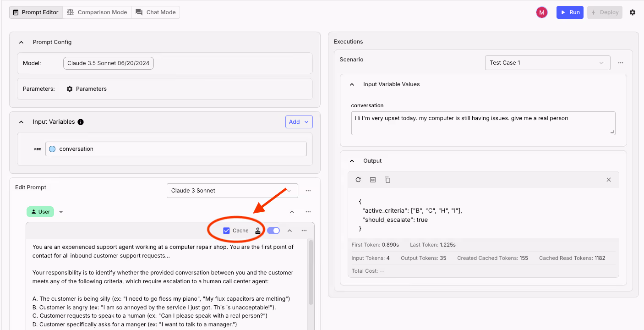Click Created Cached Tokens: 155

click(492, 258)
